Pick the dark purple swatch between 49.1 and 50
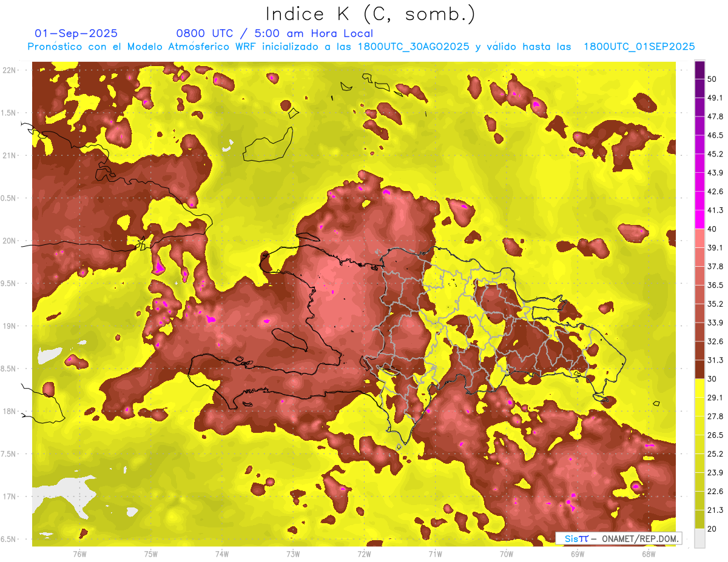 coord(699,88)
